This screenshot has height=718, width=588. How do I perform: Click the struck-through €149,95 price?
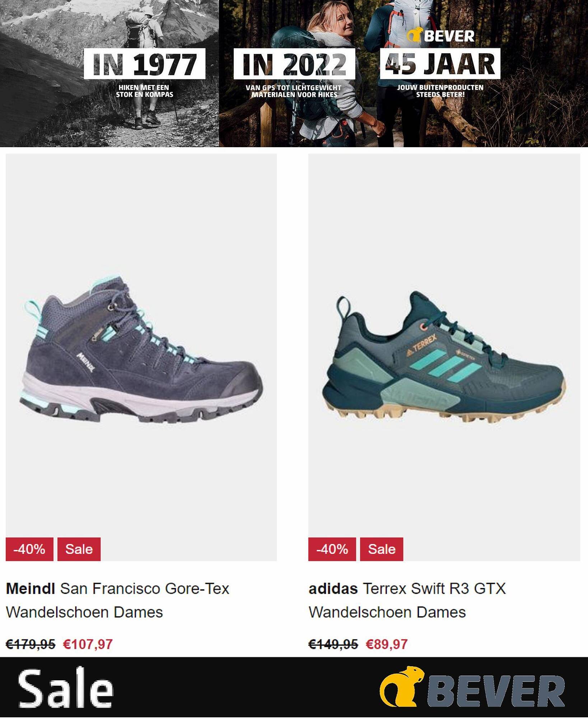click(333, 644)
